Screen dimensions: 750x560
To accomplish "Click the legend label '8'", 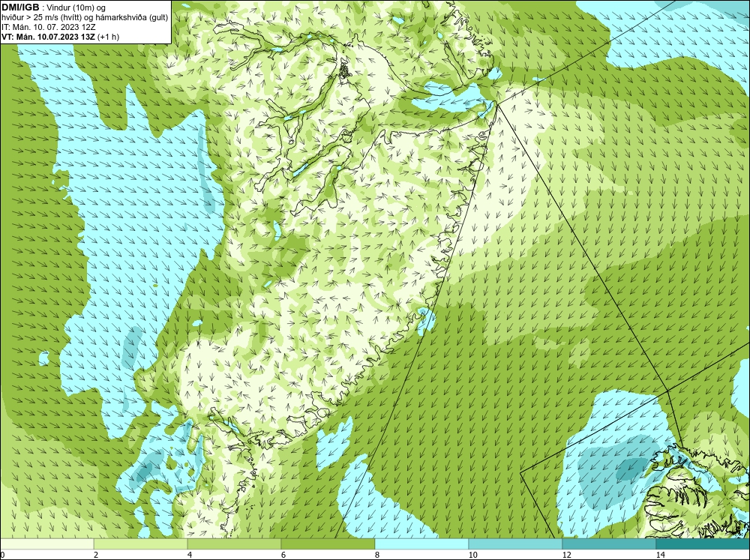I will click(x=377, y=555).
